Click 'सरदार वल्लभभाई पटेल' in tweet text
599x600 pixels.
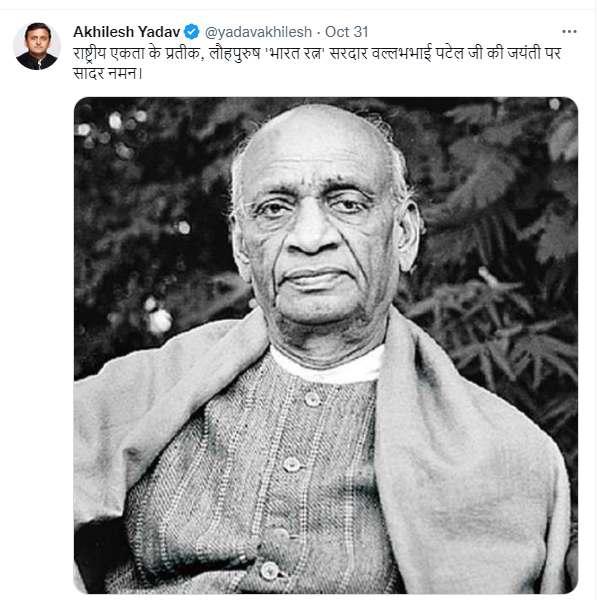396,53
